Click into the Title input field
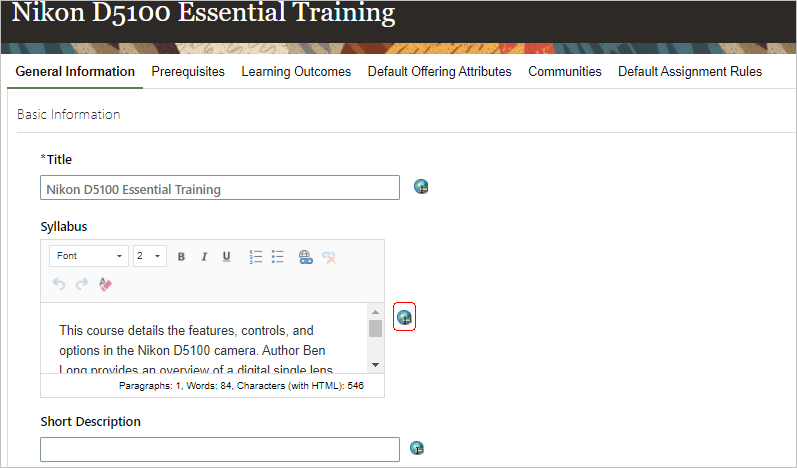This screenshot has height=468, width=797. coord(220,188)
